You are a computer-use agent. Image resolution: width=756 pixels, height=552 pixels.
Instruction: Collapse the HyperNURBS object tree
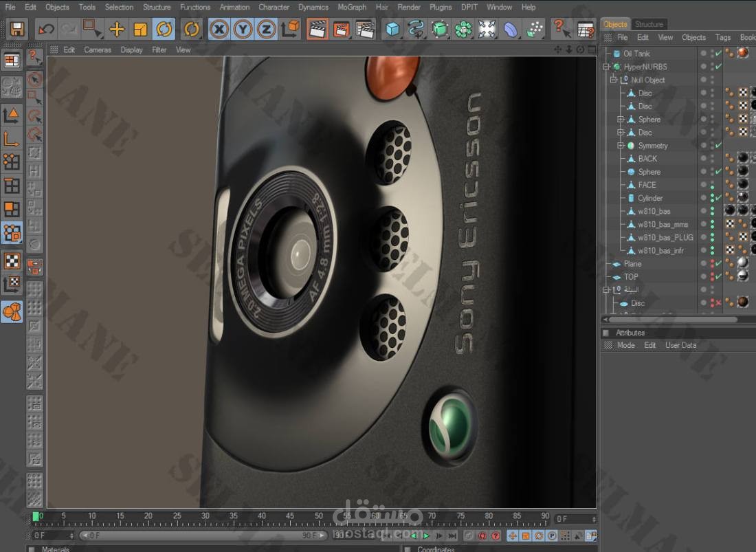coord(607,67)
